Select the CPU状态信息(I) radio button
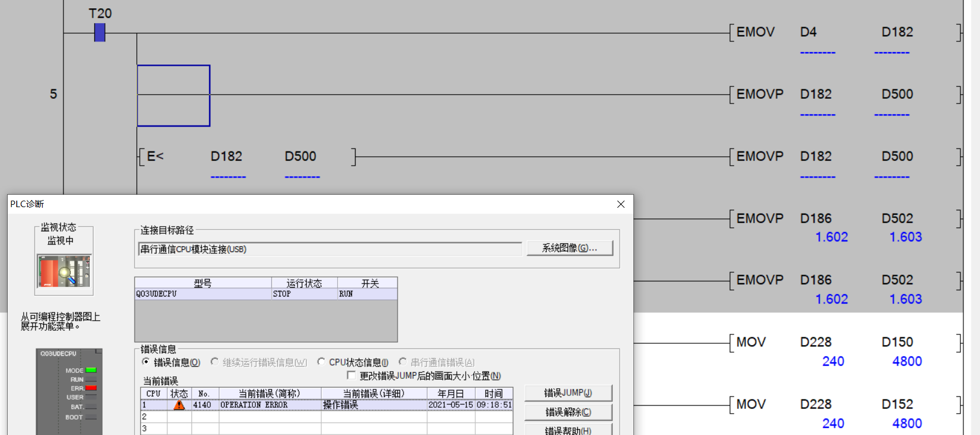Image resolution: width=980 pixels, height=435 pixels. pos(321,362)
